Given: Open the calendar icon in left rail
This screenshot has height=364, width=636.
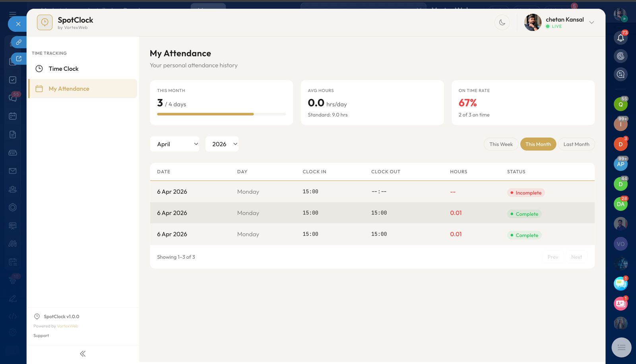Looking at the screenshot, I should (13, 116).
